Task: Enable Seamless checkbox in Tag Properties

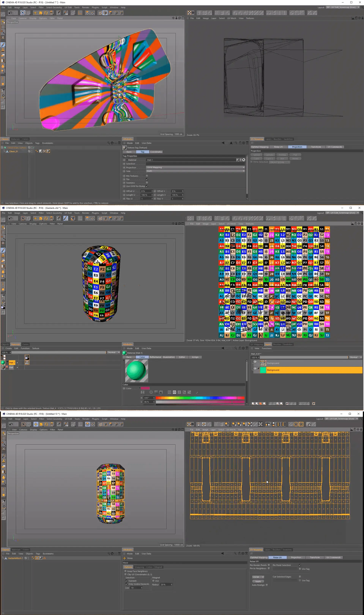Action: (147, 183)
